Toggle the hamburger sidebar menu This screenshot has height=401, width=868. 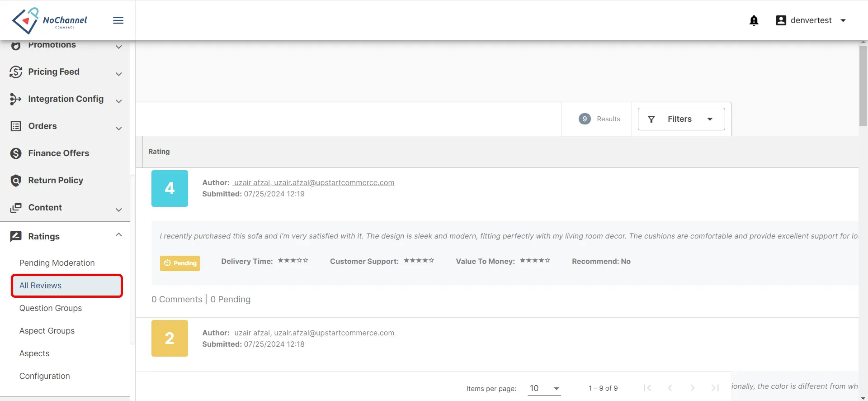point(118,20)
